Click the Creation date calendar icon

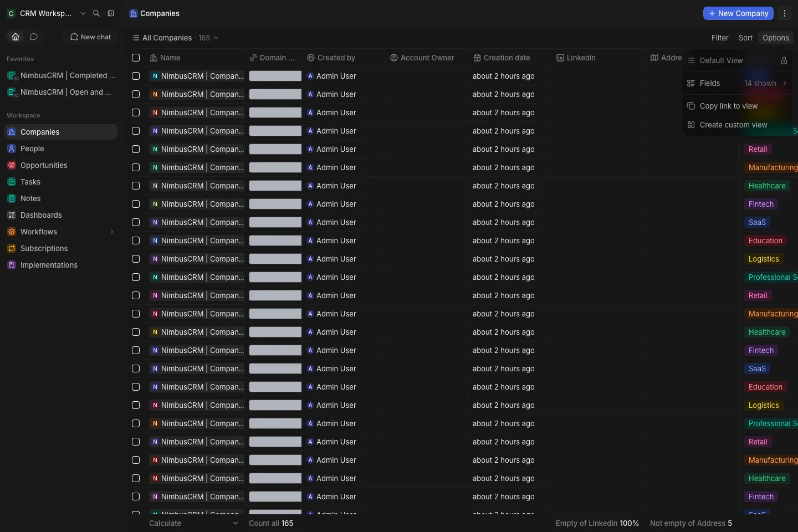tap(477, 58)
